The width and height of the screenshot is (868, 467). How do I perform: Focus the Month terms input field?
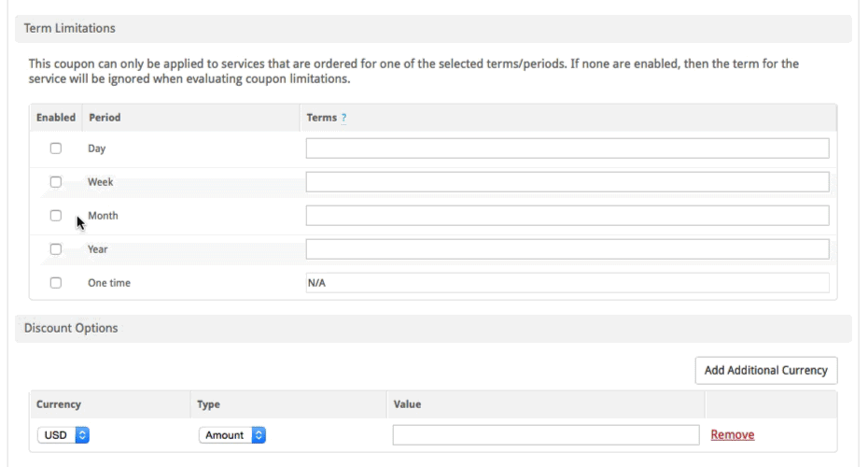(x=567, y=216)
